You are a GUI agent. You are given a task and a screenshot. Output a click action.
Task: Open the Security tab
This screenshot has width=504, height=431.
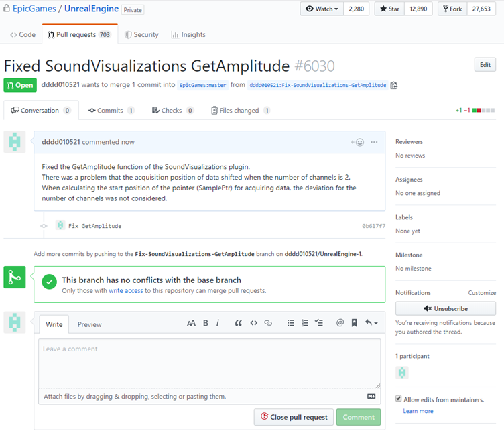click(142, 34)
